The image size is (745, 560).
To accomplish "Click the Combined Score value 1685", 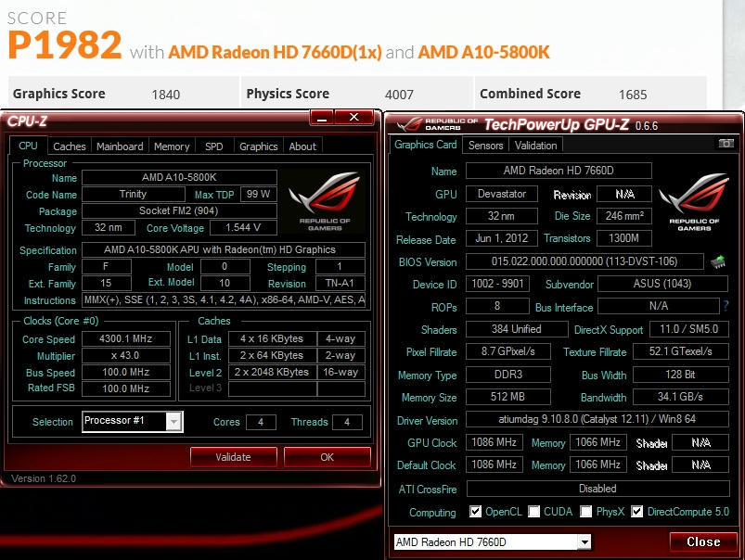I will click(633, 95).
